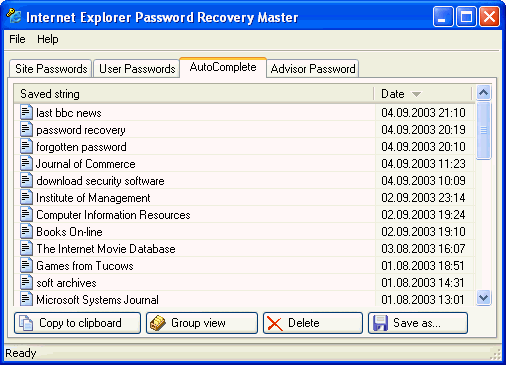Open the File menu
The height and width of the screenshot is (365, 506).
pos(17,39)
